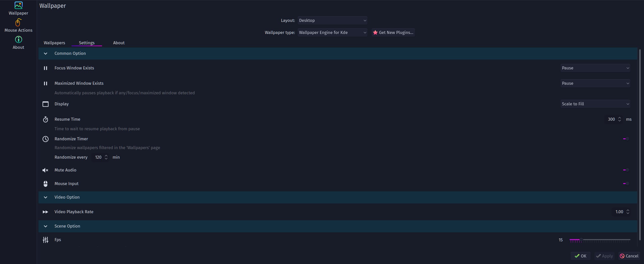Image resolution: width=644 pixels, height=264 pixels.
Task: Click the 'Time to wait to resume playback' hint
Action: 97,129
